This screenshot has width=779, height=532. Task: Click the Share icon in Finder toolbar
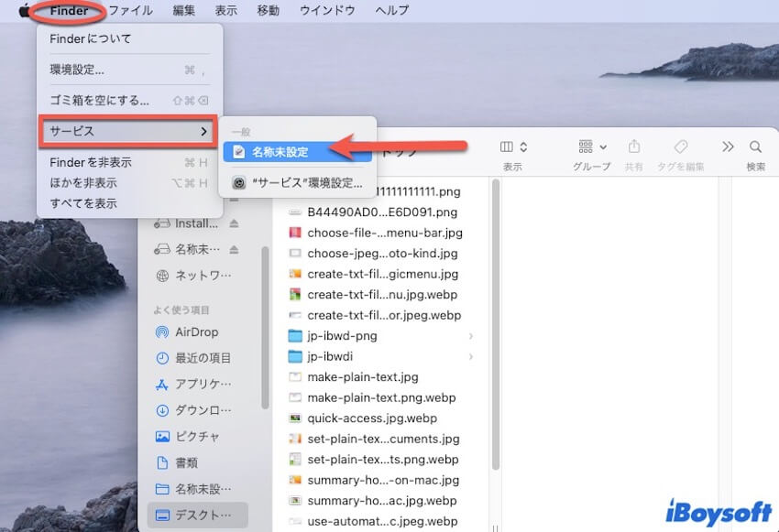634,147
